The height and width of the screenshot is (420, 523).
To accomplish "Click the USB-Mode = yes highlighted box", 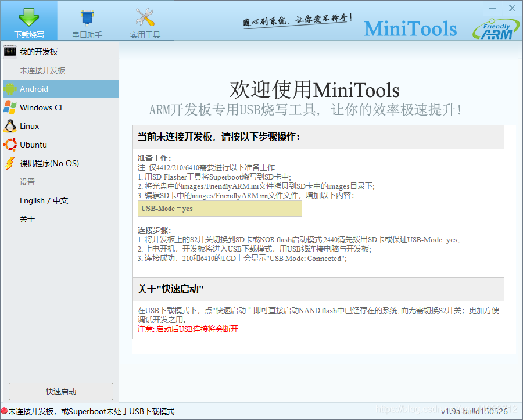I will 220,209.
